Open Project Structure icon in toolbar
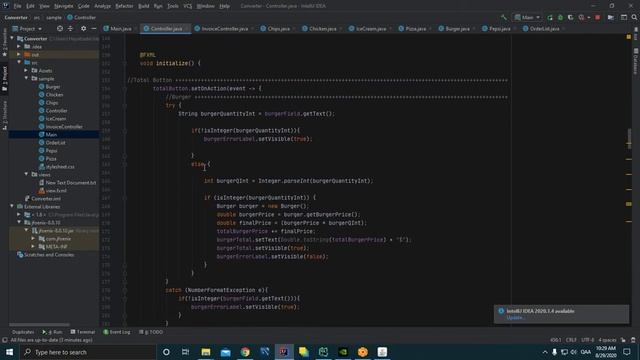 pos(611,18)
